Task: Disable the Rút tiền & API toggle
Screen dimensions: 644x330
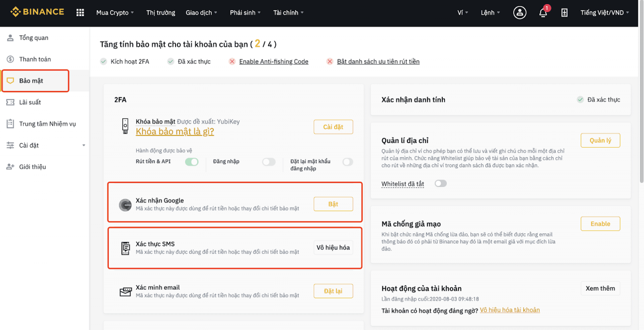Action: 192,162
